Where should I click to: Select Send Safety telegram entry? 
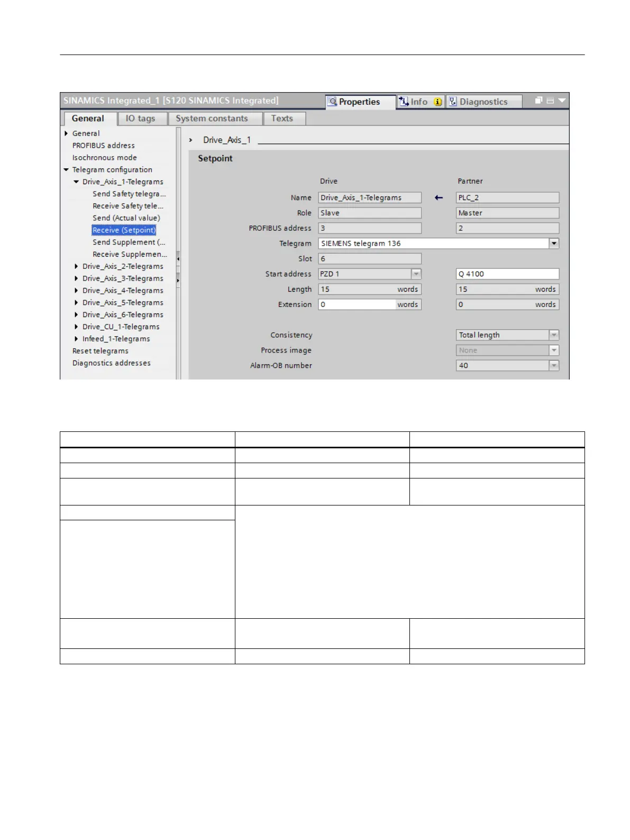130,194
